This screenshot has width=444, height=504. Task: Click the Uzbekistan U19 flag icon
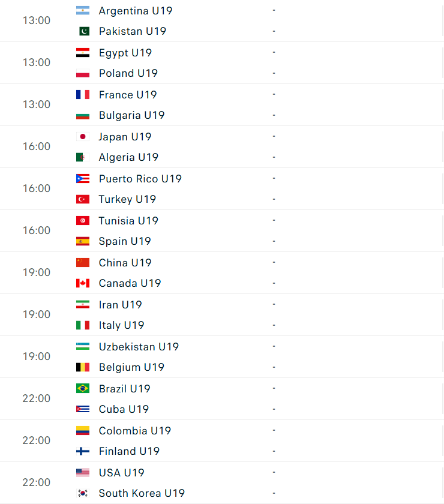[83, 347]
